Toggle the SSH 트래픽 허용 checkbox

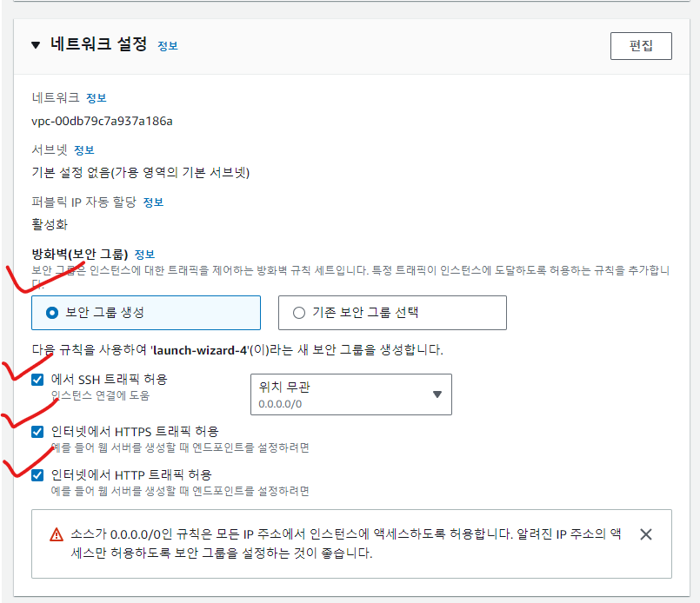point(37,380)
